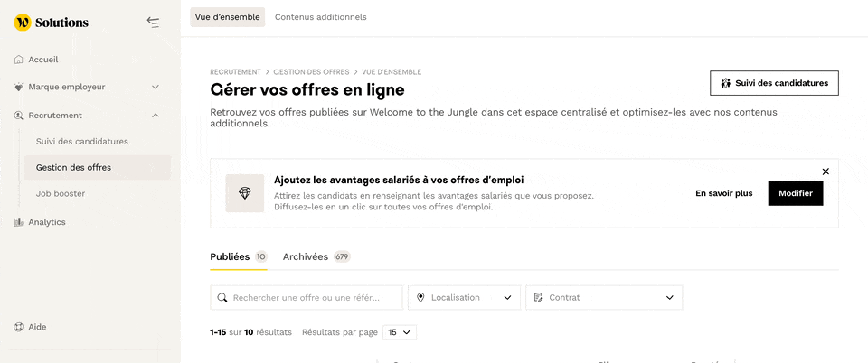The height and width of the screenshot is (363, 868).
Task: Open the Localisation filter dropdown
Action: click(464, 298)
